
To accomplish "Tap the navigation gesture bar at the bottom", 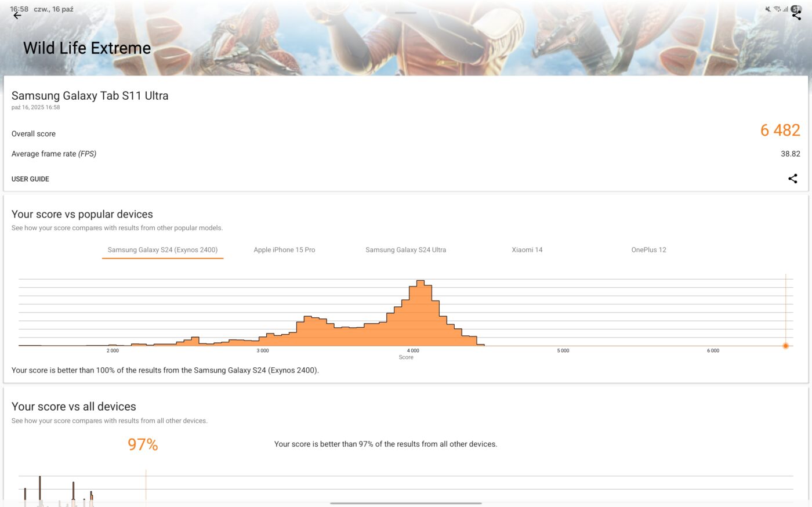I will click(x=405, y=503).
